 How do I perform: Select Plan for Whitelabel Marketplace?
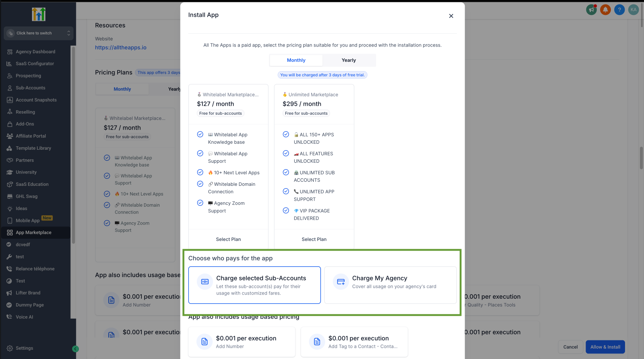228,239
